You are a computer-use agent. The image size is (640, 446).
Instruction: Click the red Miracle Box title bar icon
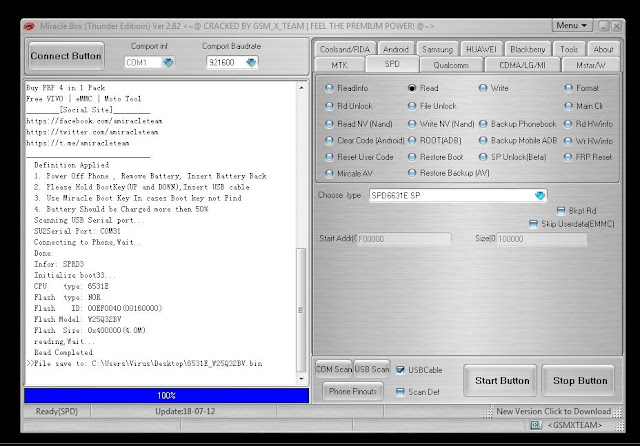(x=29, y=27)
